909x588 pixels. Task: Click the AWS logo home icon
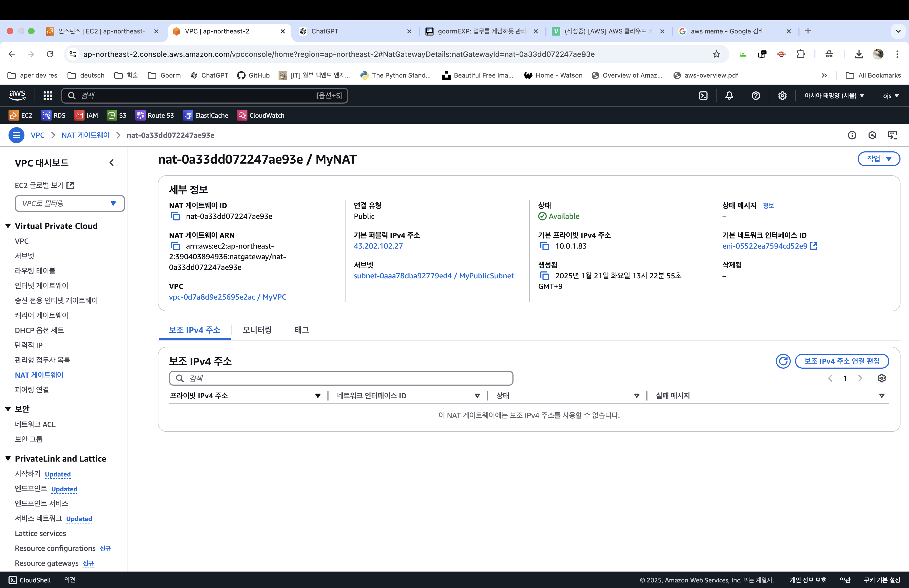pos(17,95)
